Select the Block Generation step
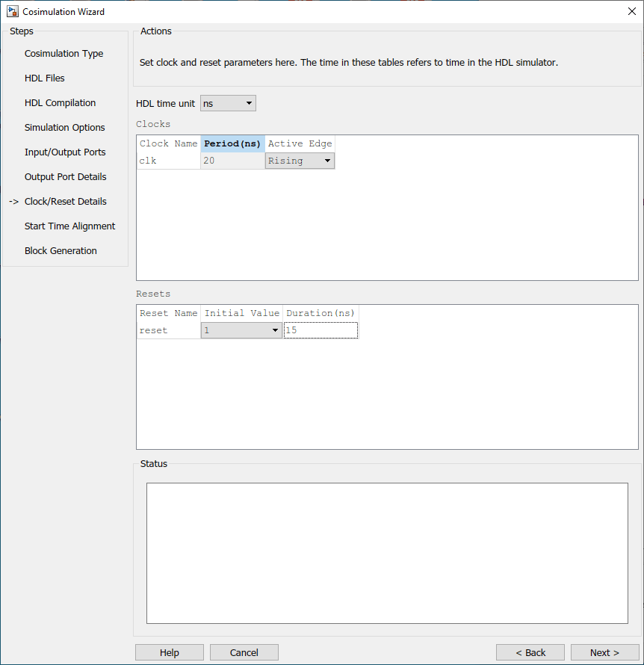This screenshot has height=665, width=644. pos(61,250)
